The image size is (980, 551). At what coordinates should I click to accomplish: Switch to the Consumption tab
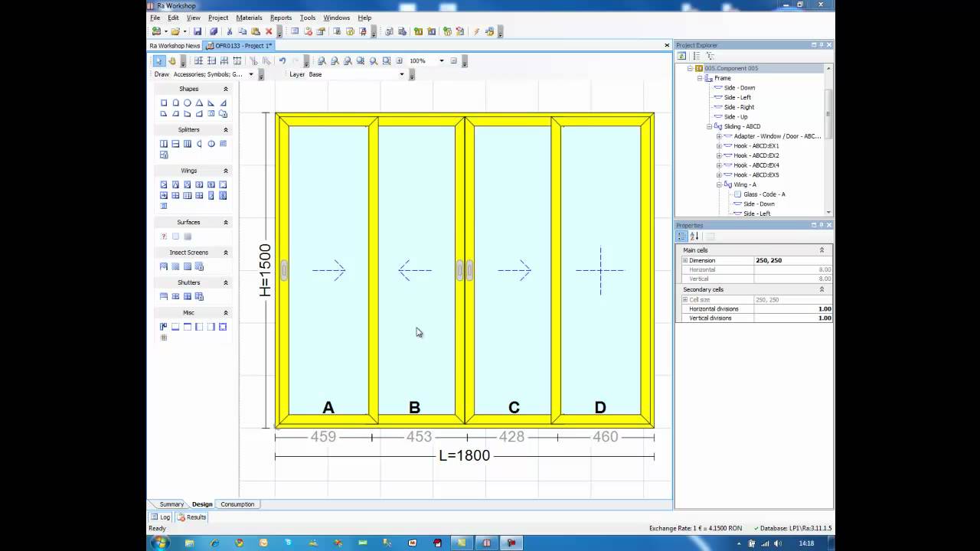pos(237,504)
